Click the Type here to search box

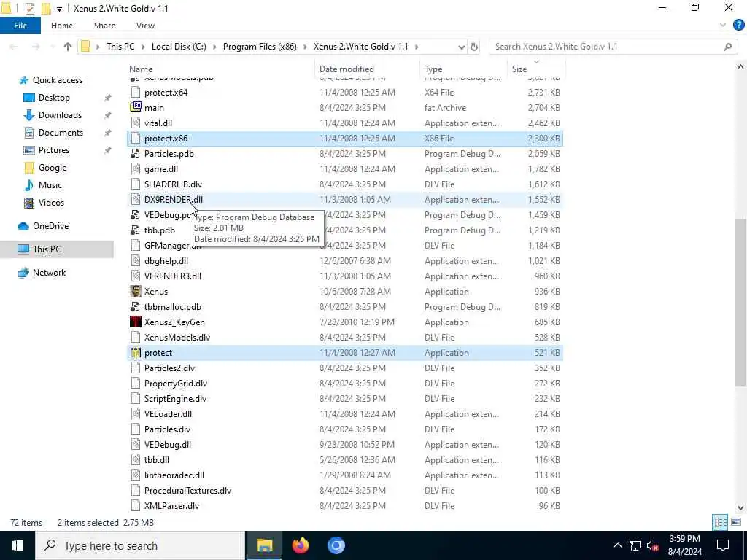tap(141, 545)
